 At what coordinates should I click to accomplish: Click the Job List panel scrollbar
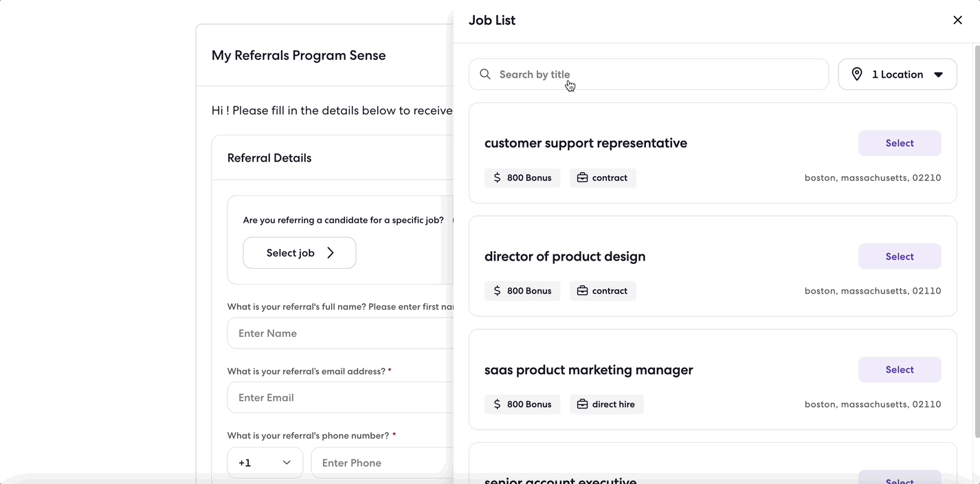(x=977, y=241)
